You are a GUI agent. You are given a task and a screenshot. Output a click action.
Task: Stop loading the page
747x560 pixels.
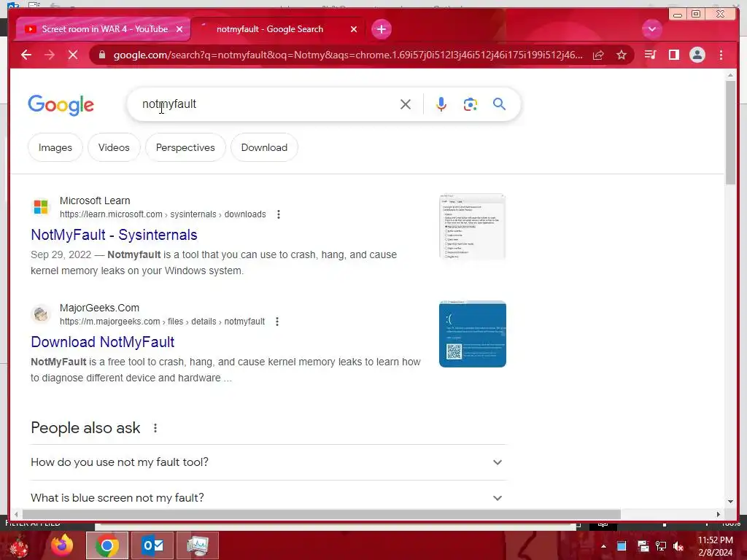[73, 55]
